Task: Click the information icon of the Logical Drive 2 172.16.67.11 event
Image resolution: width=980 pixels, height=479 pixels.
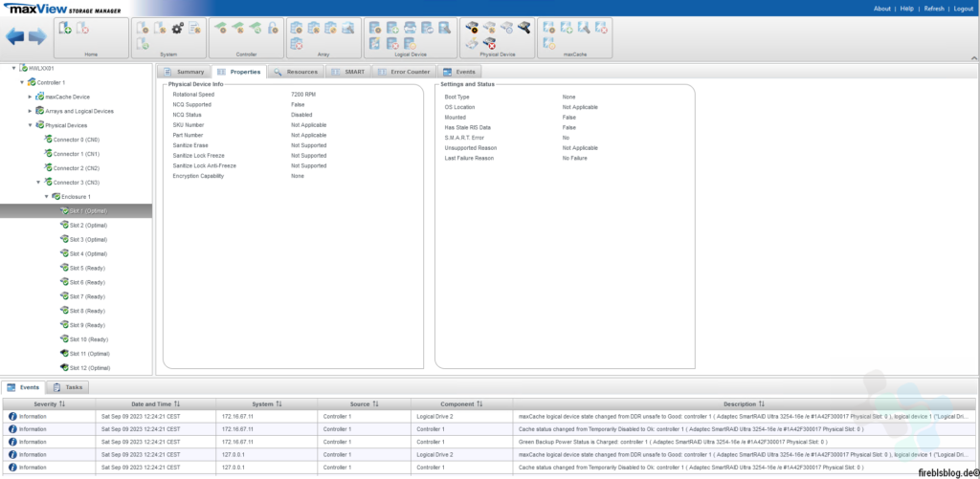Action: tap(12, 416)
